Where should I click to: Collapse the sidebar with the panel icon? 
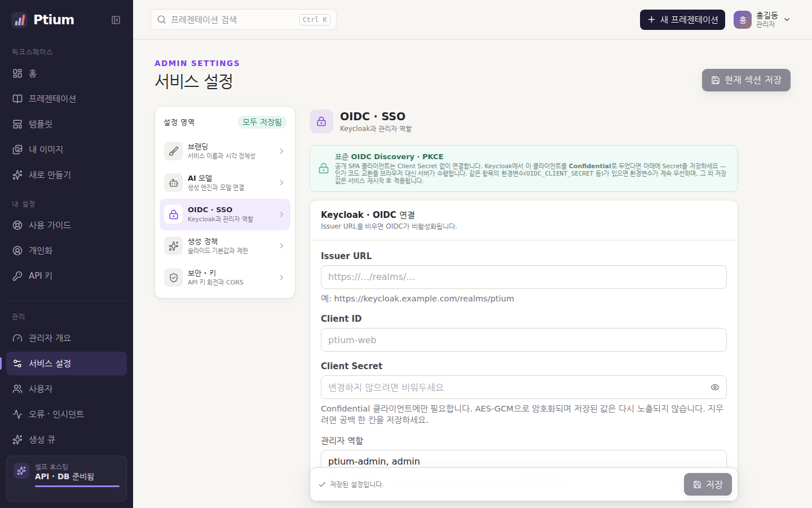[116, 20]
